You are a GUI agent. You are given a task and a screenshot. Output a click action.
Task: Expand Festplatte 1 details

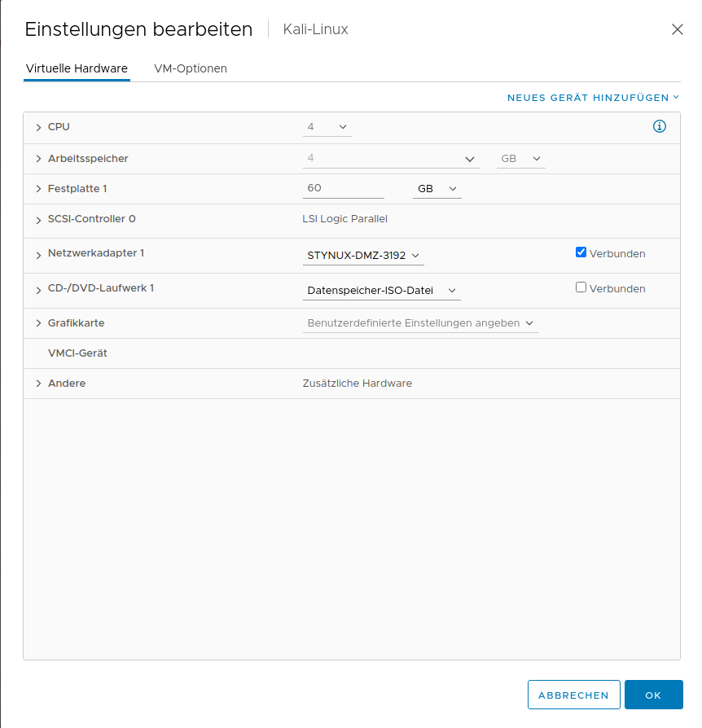click(38, 189)
